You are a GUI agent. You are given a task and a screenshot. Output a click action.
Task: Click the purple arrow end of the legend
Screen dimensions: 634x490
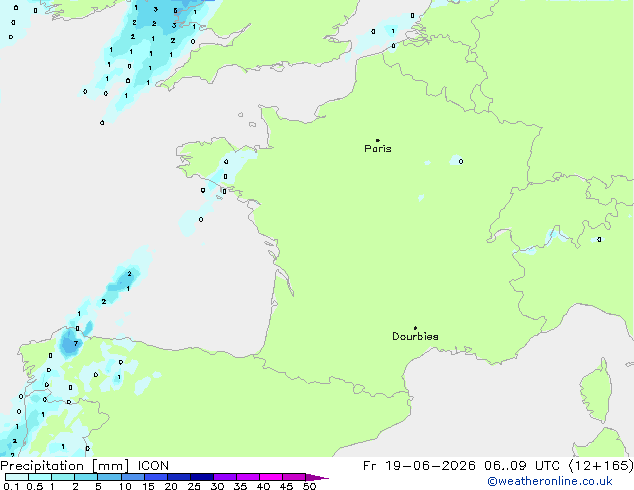click(317, 477)
